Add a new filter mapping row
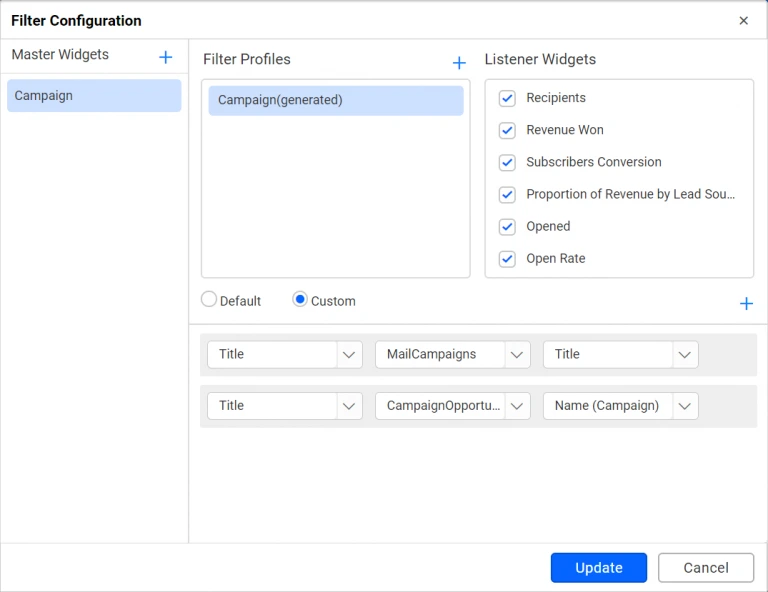Image resolution: width=768 pixels, height=592 pixels. click(746, 303)
